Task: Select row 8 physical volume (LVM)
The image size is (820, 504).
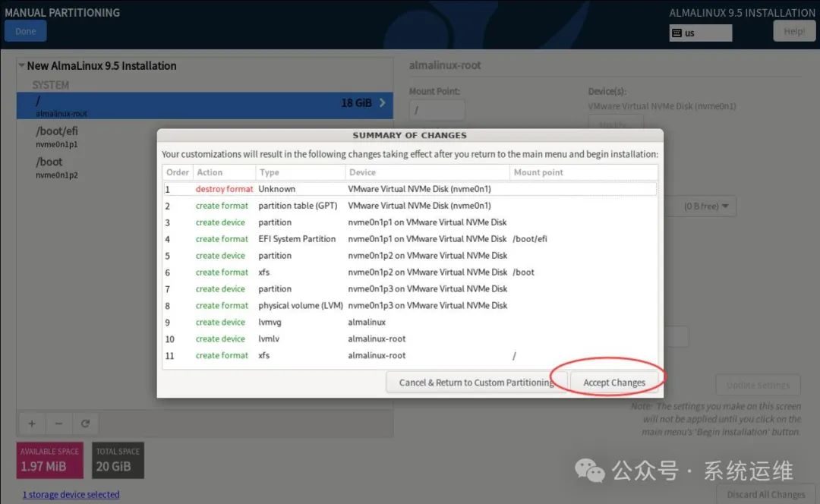Action: 409,305
